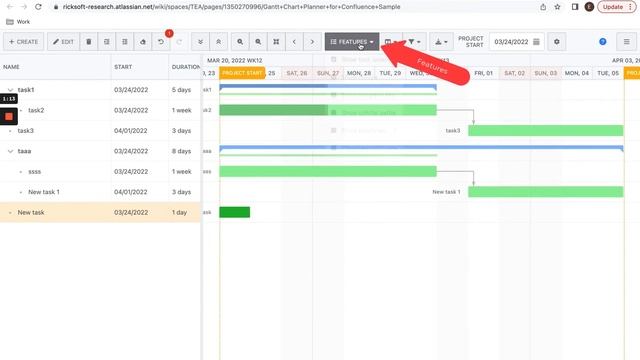The height and width of the screenshot is (360, 640).
Task: Open the calendar date picker icon
Action: [536, 42]
